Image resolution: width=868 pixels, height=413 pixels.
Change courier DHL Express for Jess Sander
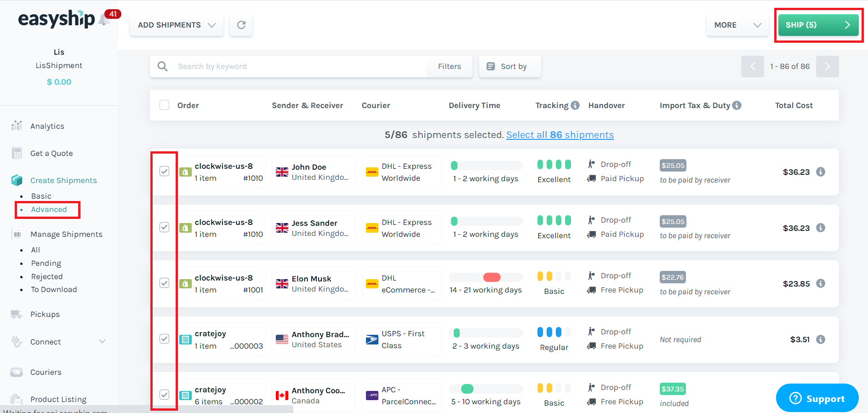pyautogui.click(x=402, y=228)
